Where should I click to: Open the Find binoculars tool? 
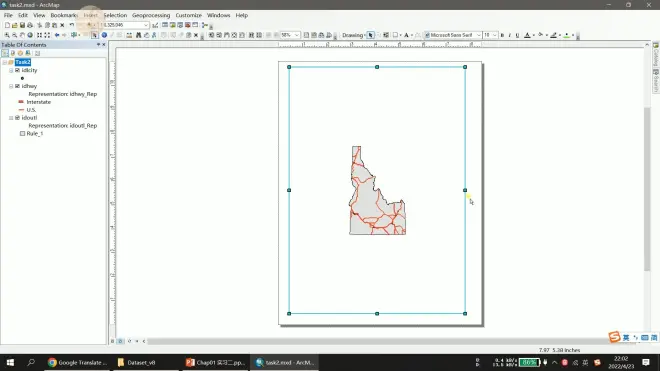(x=138, y=35)
